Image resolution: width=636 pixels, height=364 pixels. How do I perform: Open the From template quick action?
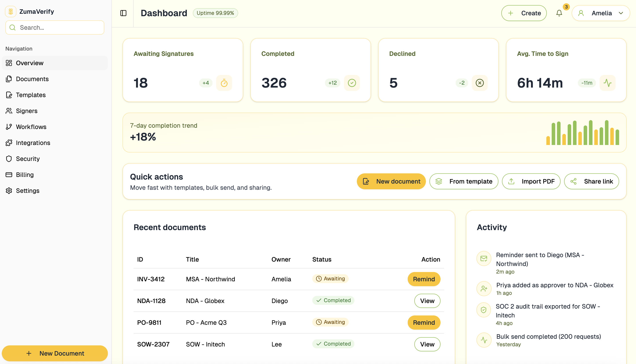(464, 181)
